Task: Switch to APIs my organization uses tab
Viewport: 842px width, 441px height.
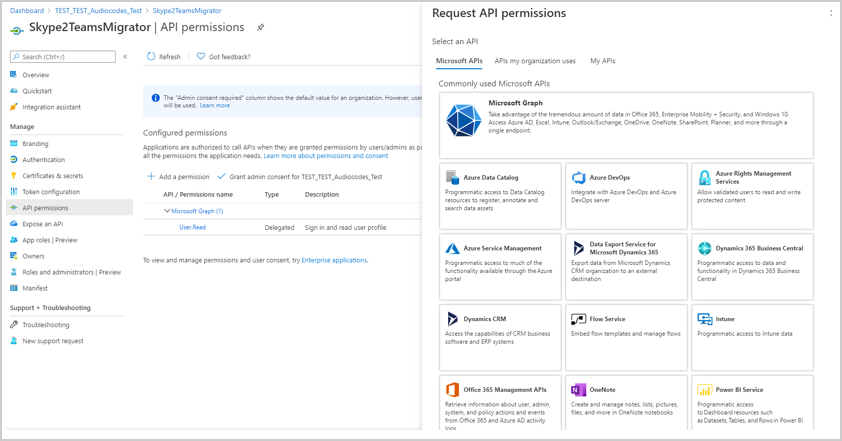Action: coord(535,61)
